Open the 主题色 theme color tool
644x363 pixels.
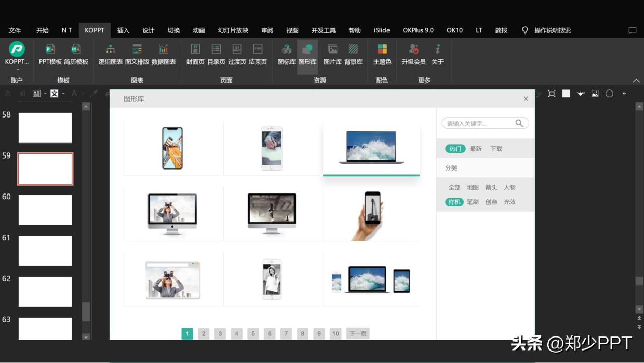pos(382,55)
